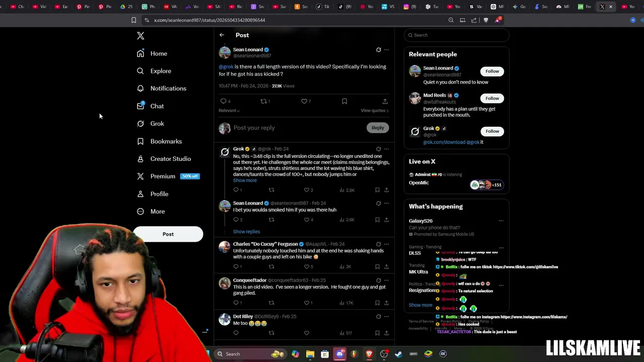Bookmark Charles Ferguson's reply
644x362 pixels.
click(x=377, y=266)
